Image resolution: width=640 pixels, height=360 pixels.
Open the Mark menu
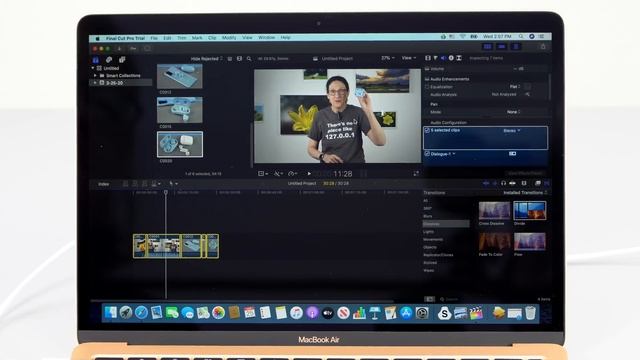(x=197, y=38)
